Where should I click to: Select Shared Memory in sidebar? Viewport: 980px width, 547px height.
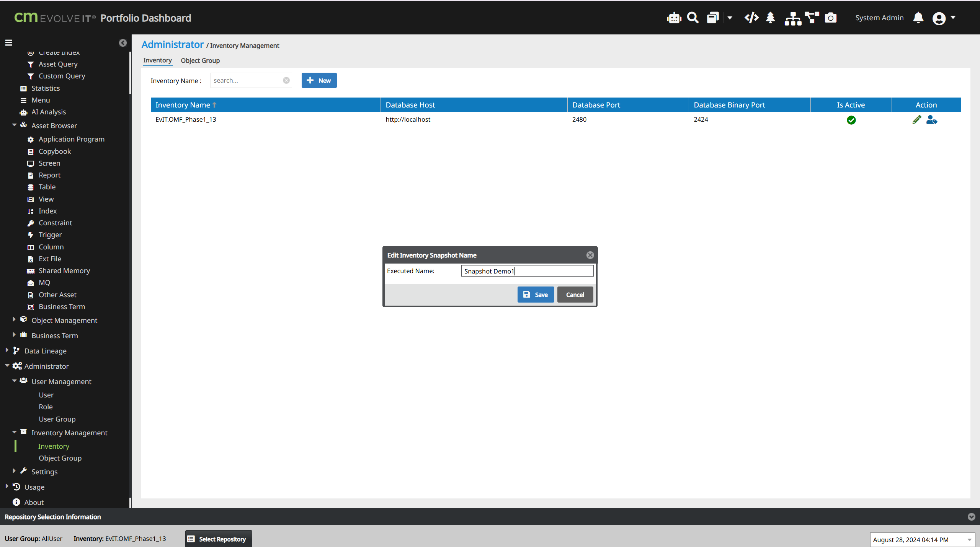(x=64, y=271)
